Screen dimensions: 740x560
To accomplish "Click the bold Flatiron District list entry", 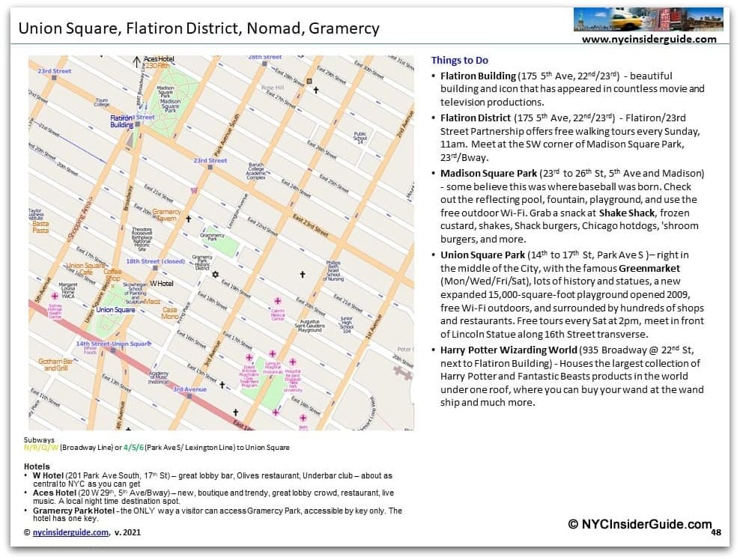I will [476, 118].
